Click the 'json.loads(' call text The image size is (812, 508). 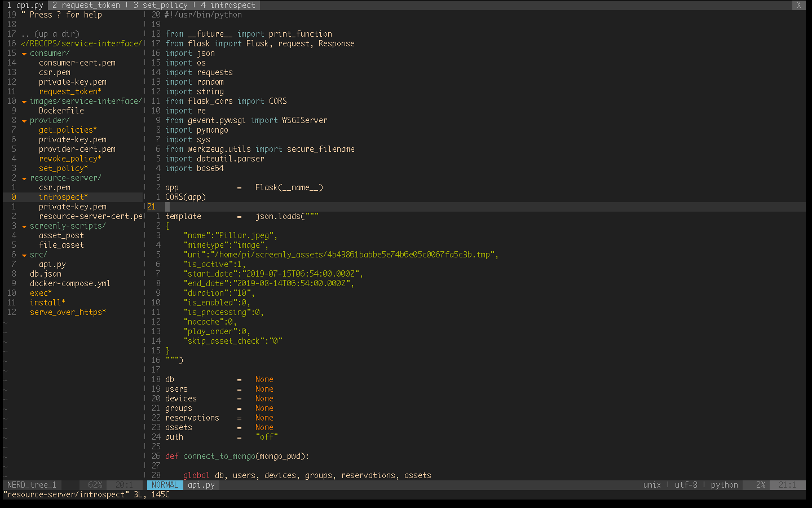point(280,216)
